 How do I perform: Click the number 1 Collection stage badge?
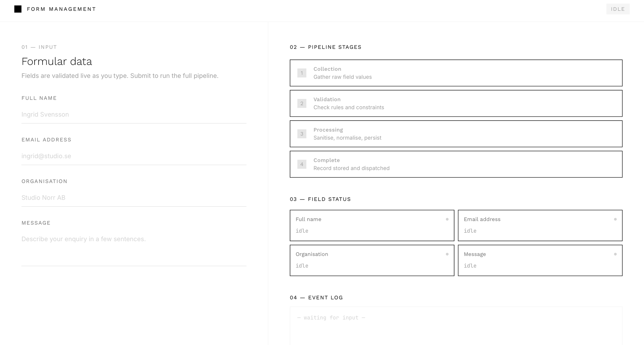point(302,73)
